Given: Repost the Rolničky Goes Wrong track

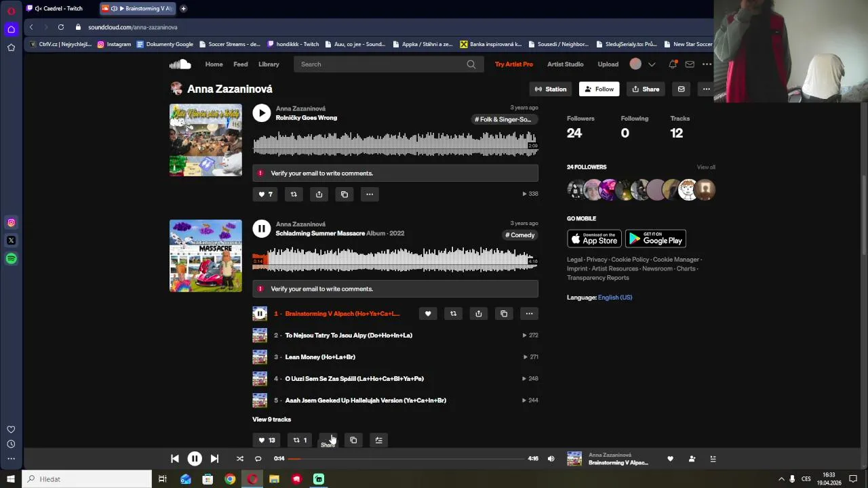Looking at the screenshot, I should (294, 195).
